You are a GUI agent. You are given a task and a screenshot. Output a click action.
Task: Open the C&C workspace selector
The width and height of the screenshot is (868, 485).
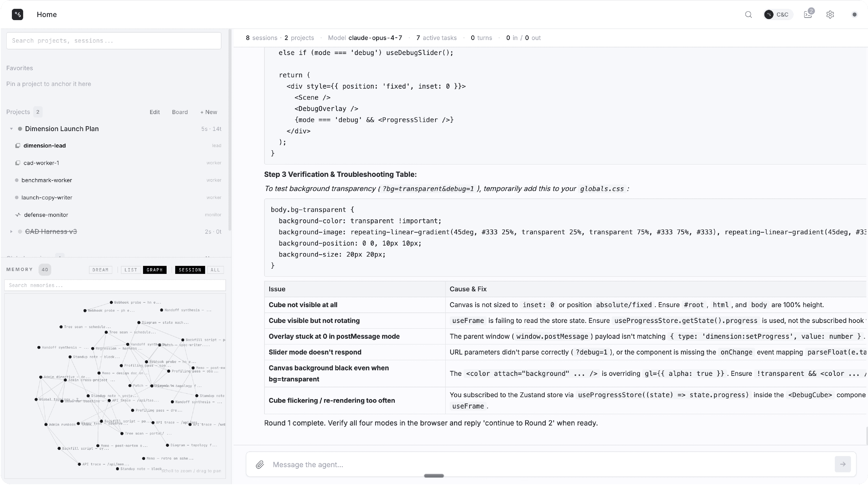[778, 15]
